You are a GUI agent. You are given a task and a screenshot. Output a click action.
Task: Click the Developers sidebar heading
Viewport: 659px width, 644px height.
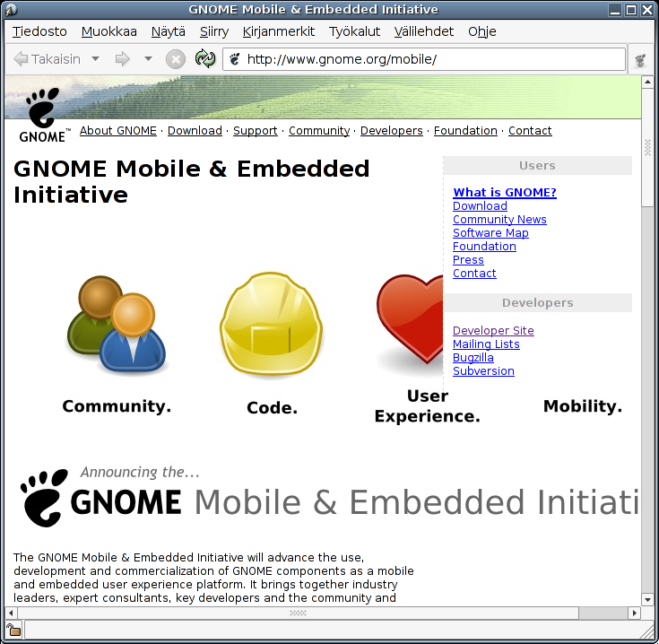tap(537, 303)
